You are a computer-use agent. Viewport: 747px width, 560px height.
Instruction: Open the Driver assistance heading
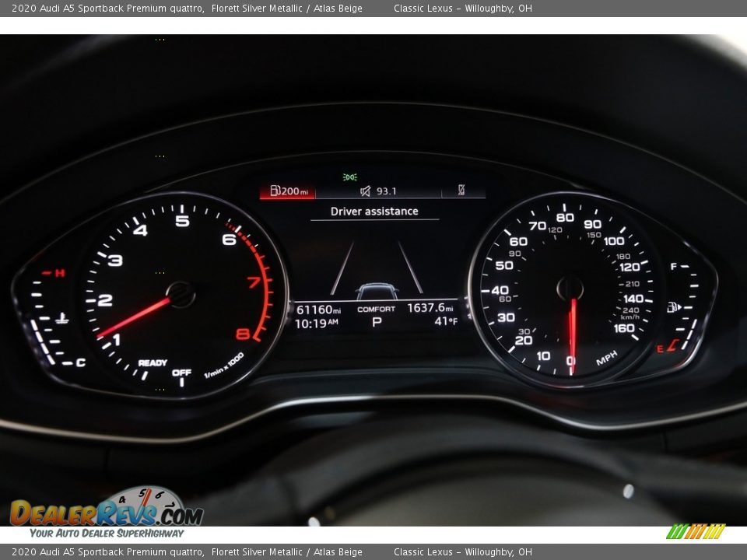pos(374,212)
